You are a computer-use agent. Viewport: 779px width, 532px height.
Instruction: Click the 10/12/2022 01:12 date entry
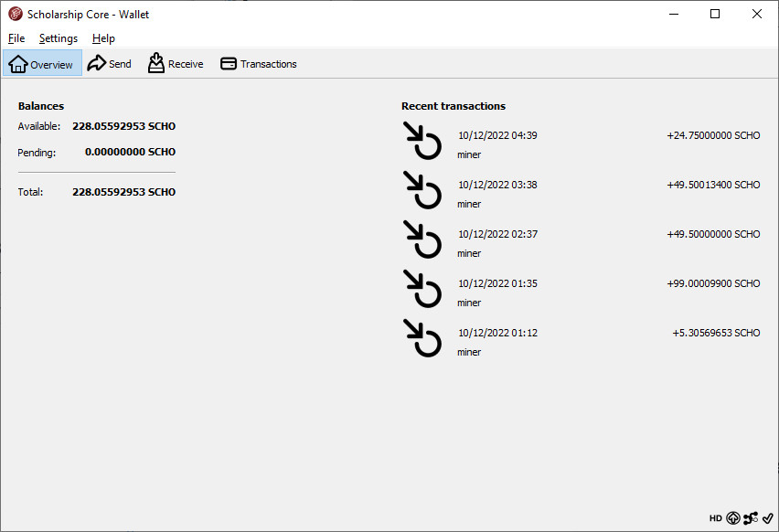coord(497,333)
